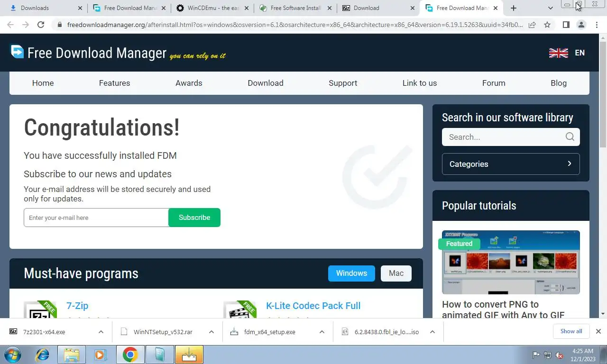Click the 7-Zip program icon
Viewport: 607px width, 364px height.
(40, 309)
